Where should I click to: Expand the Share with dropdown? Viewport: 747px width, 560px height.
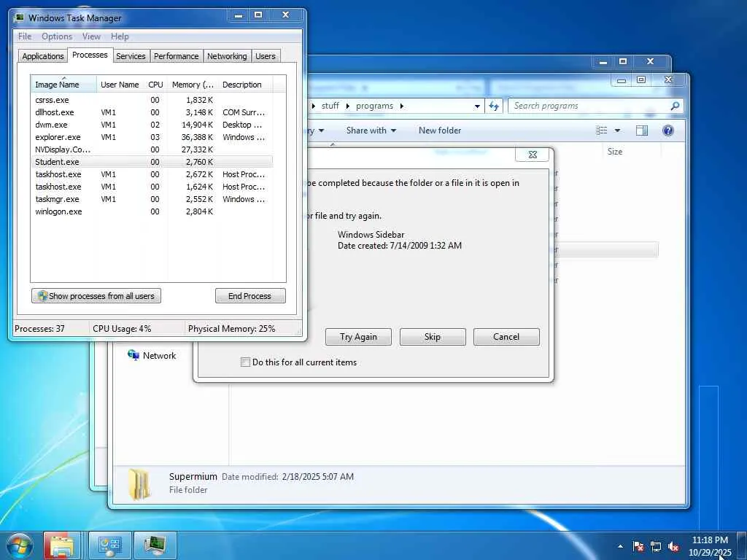pos(371,131)
